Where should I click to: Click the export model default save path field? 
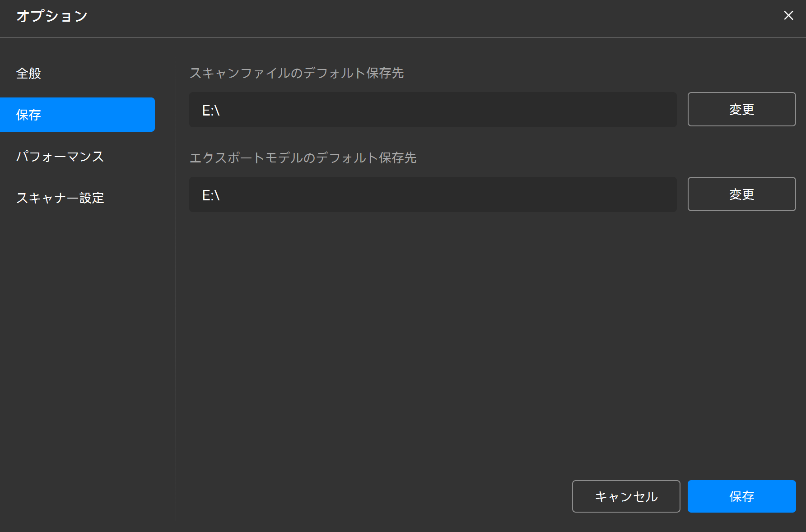point(433,195)
